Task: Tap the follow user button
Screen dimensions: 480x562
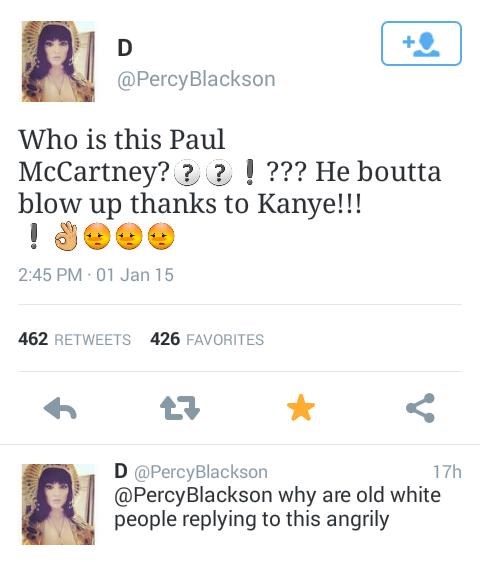Action: (x=421, y=43)
